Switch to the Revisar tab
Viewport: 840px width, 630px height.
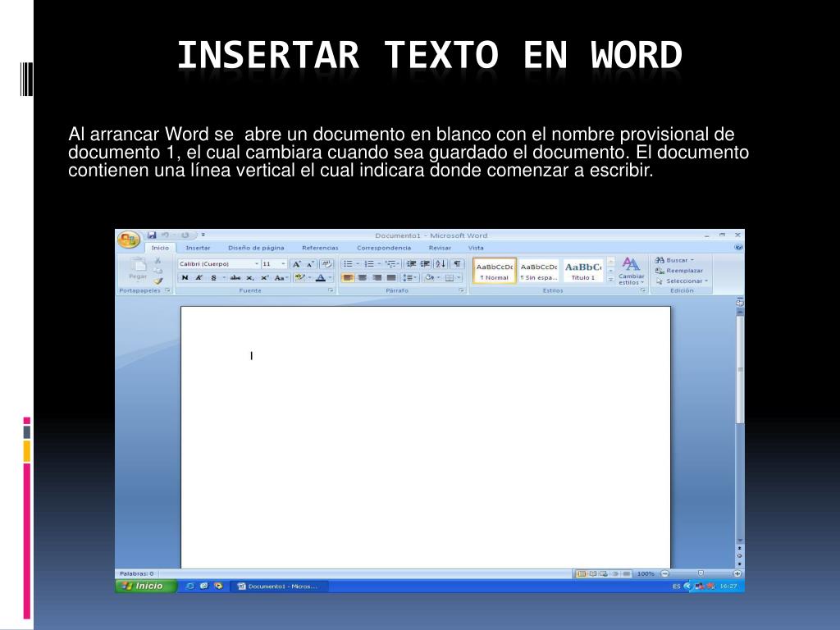point(440,248)
